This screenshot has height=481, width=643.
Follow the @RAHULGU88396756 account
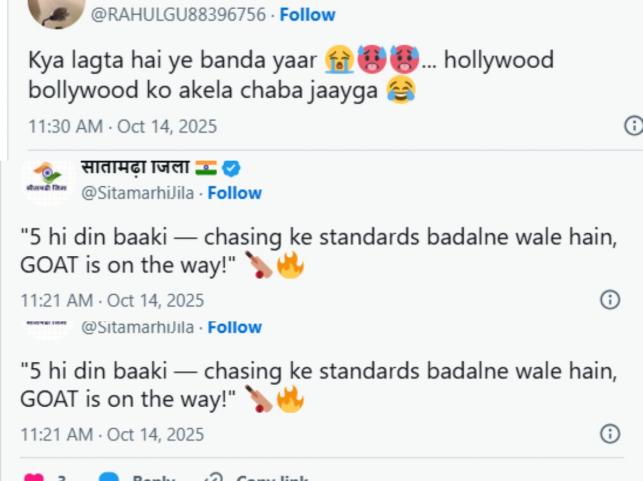coord(307,15)
